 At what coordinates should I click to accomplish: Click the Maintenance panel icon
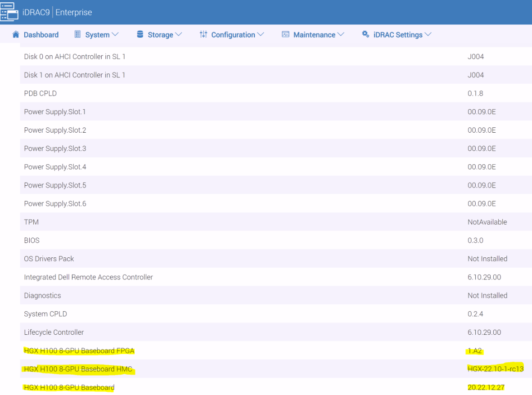(285, 35)
